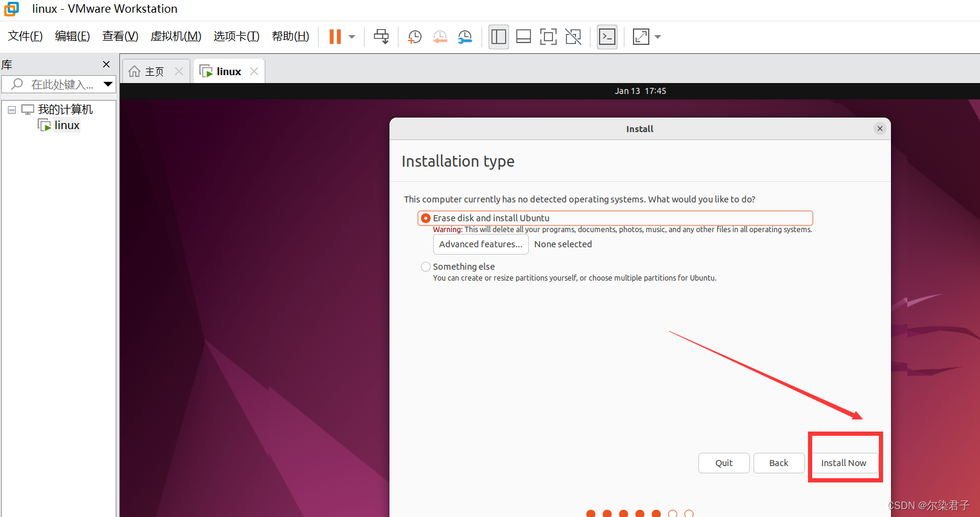The height and width of the screenshot is (517, 980).
Task: Select the linux VM in library tree
Action: (67, 125)
